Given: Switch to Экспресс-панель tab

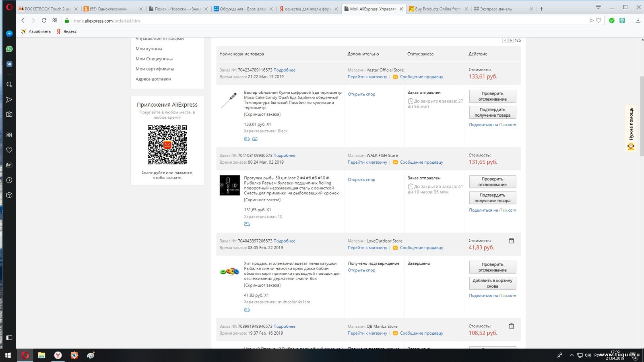Looking at the screenshot, I should click(x=503, y=9).
